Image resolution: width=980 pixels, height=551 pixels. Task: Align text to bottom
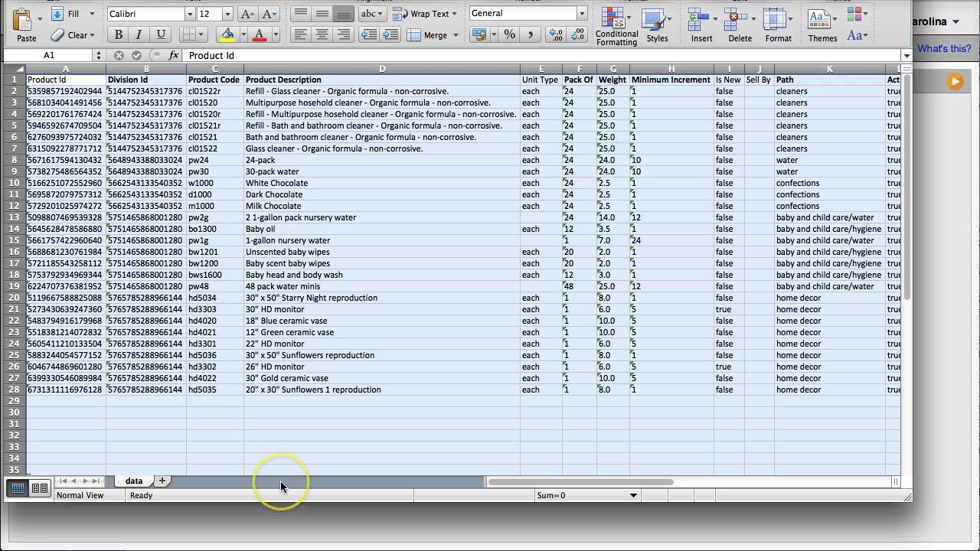tap(344, 14)
